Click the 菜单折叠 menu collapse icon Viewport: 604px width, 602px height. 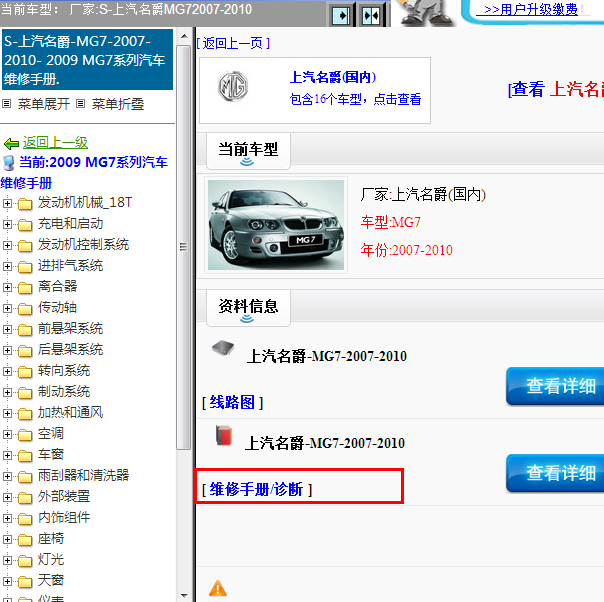point(80,104)
